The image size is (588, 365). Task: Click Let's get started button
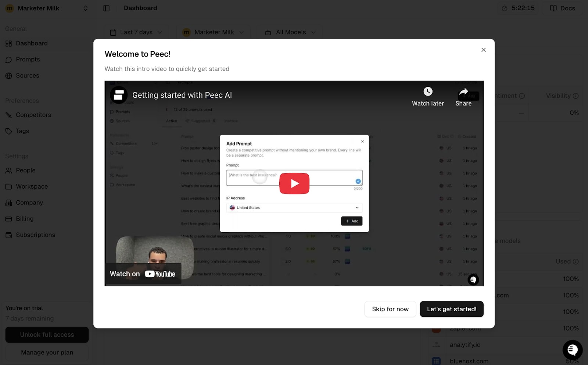point(452,309)
